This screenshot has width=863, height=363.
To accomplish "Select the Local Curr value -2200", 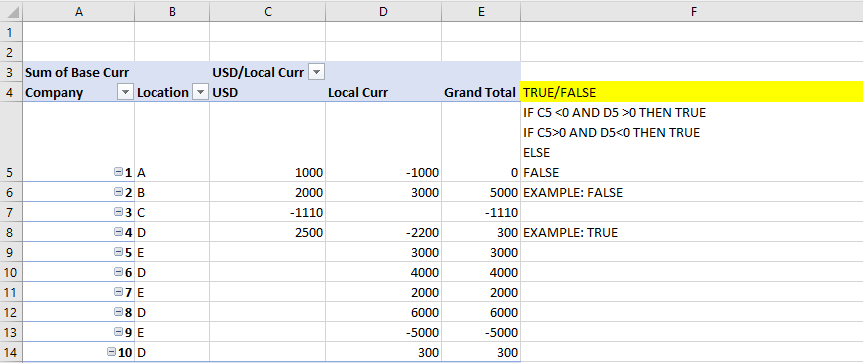I will pyautogui.click(x=384, y=232).
